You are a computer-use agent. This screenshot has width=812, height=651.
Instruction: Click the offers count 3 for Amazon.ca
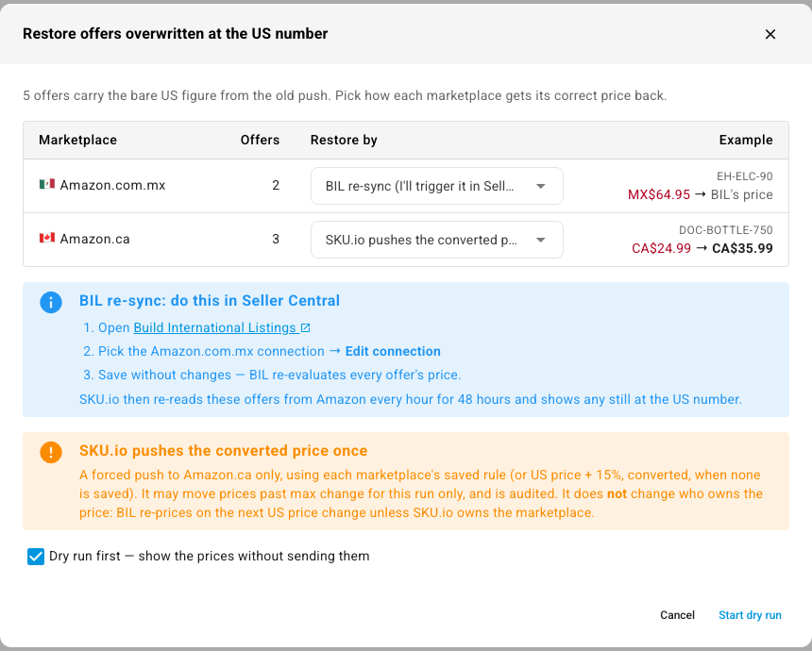[276, 239]
